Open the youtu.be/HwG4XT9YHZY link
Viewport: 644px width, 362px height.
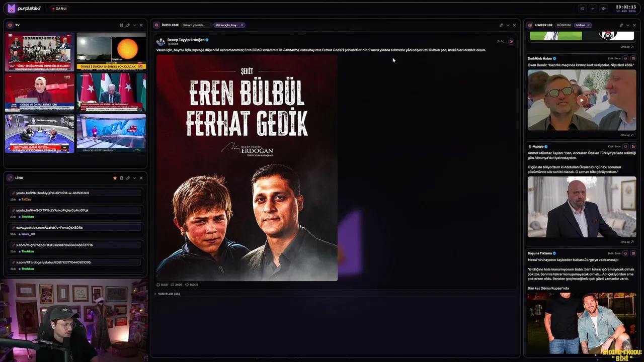(76, 210)
